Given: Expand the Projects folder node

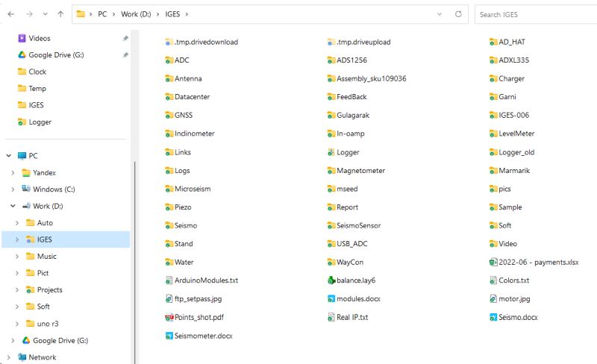Looking at the screenshot, I should tap(17, 289).
